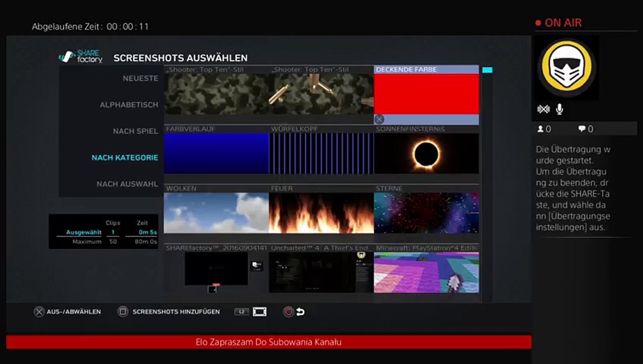Sort screenshots by Alphabetisch

coord(129,105)
